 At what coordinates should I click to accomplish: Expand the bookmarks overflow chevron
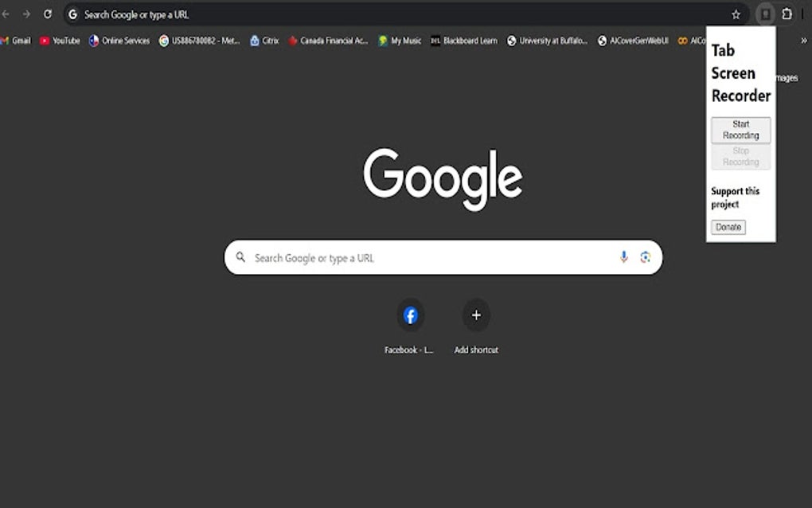tap(804, 41)
